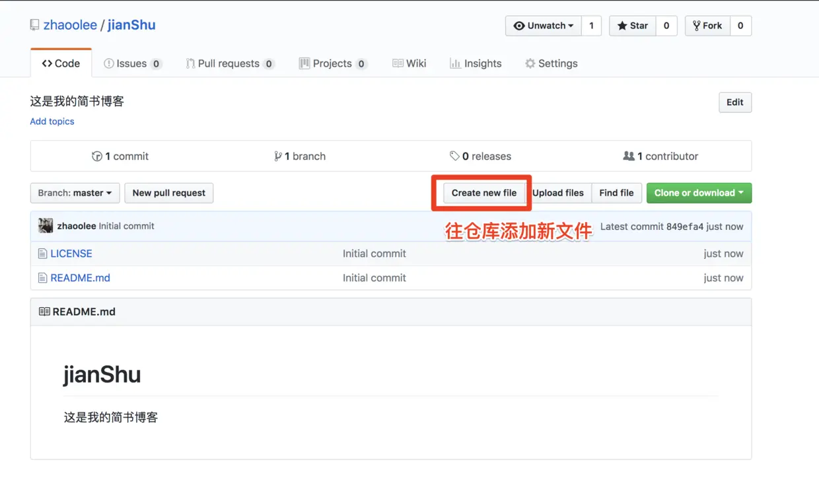The height and width of the screenshot is (504, 819).
Task: Fork the repository
Action: click(x=707, y=26)
